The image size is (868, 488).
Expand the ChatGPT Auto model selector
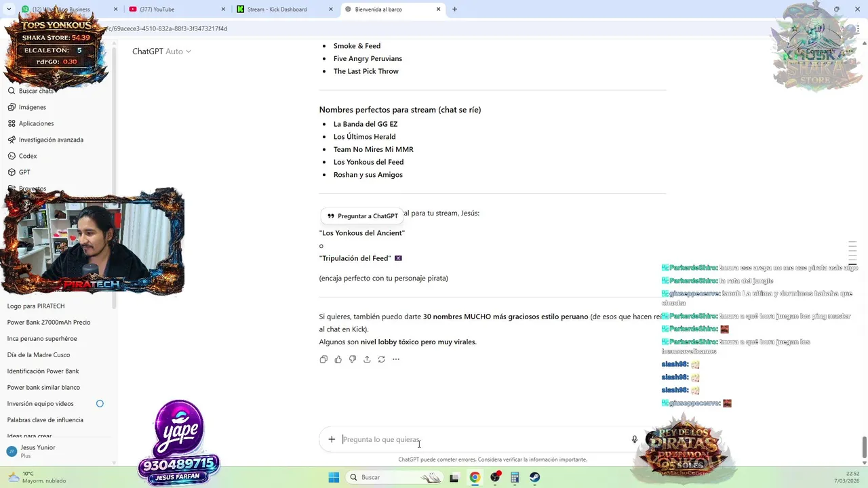(x=161, y=52)
